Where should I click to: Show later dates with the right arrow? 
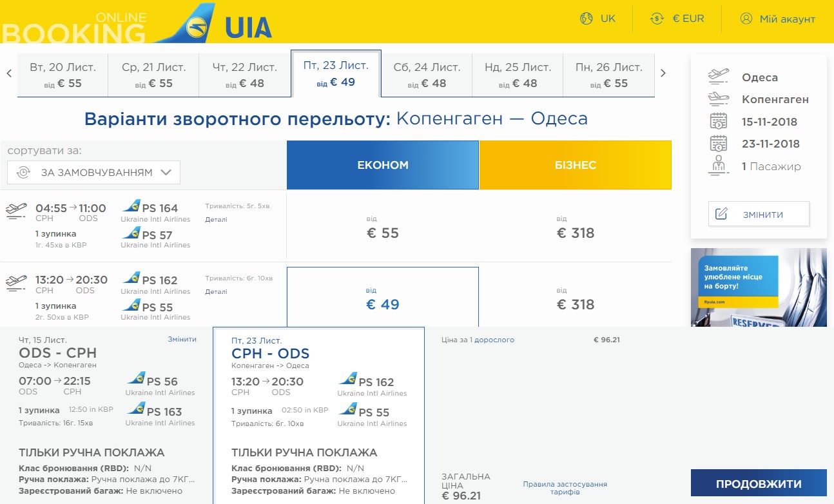click(663, 73)
